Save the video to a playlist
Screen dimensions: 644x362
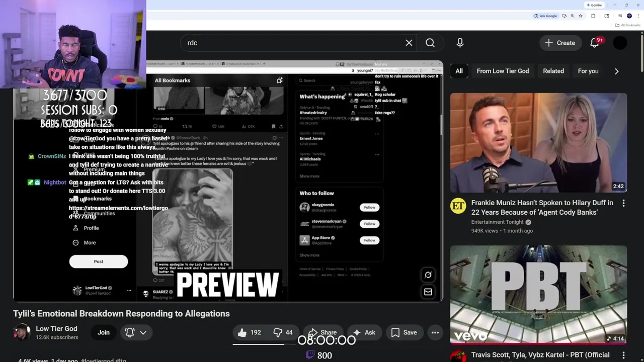point(404,332)
